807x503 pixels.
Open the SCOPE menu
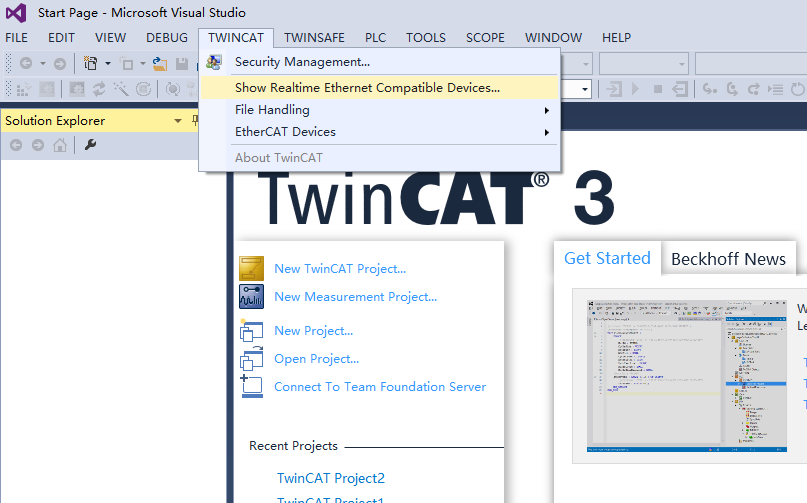point(485,38)
